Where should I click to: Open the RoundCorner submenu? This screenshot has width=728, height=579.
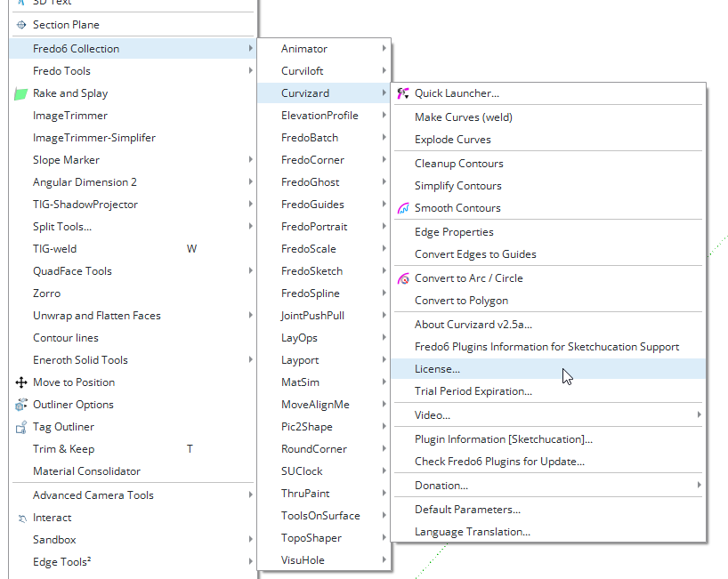pyautogui.click(x=324, y=449)
